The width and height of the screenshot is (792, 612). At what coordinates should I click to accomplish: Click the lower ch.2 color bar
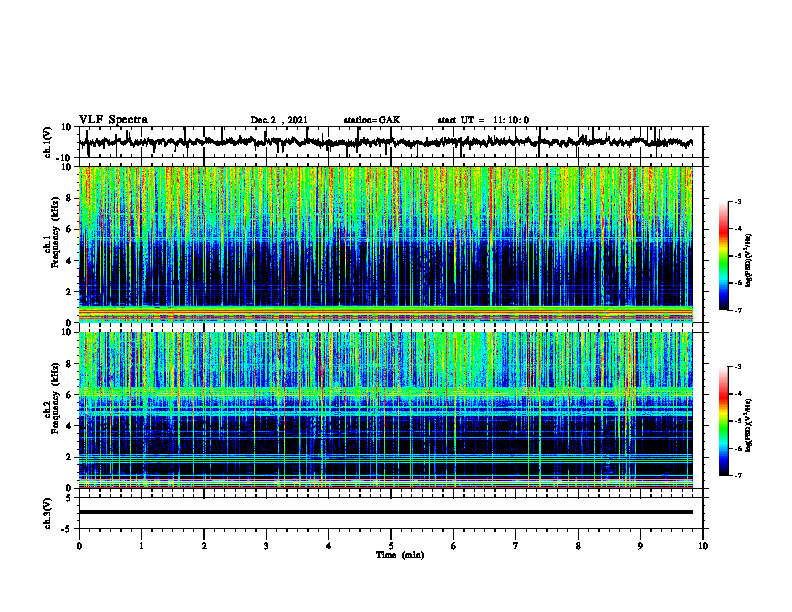pos(724,421)
